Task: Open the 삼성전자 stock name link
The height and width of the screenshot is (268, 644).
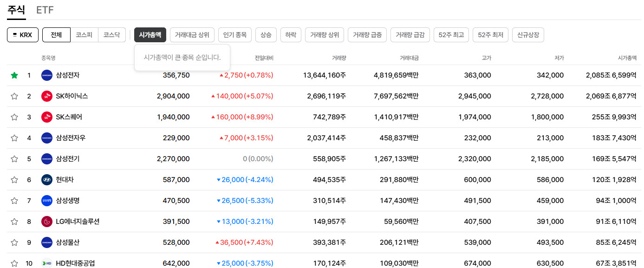Action: click(x=68, y=75)
